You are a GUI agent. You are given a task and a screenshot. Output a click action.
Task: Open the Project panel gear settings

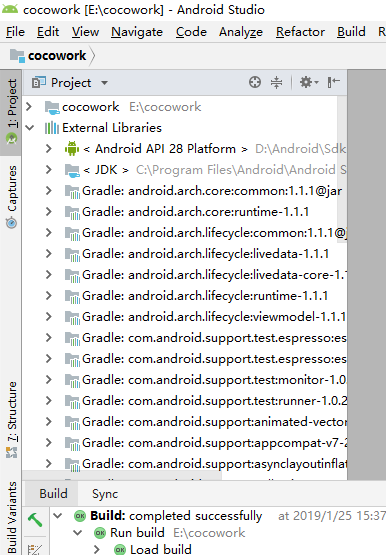[309, 82]
